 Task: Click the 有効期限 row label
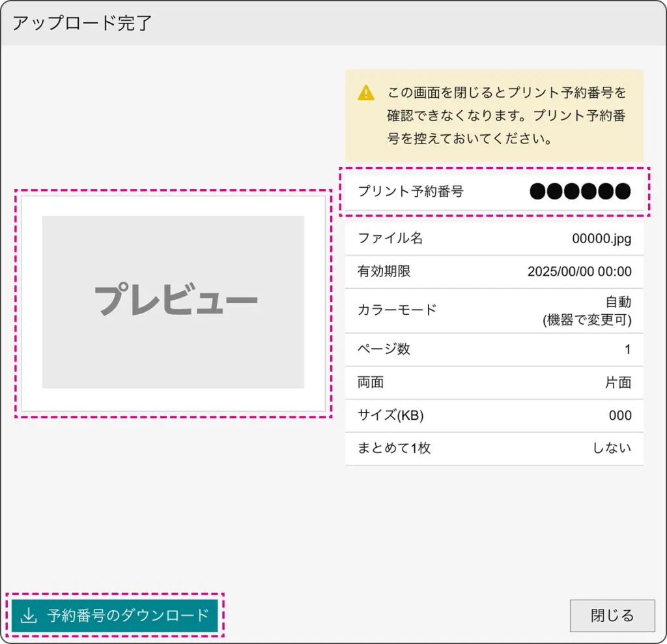click(x=384, y=271)
